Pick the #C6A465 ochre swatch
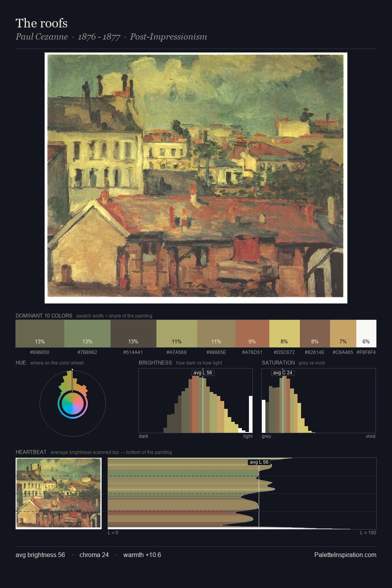The height and width of the screenshot is (588, 392). (343, 334)
